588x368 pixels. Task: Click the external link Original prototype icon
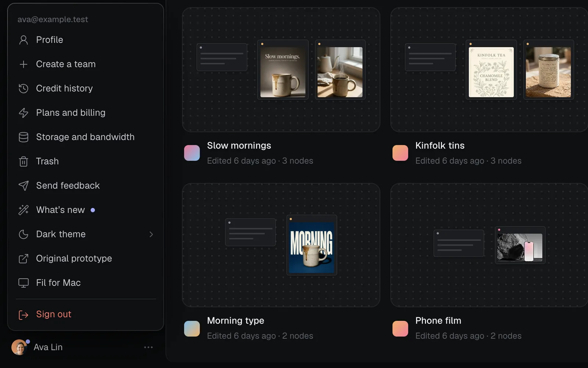(x=24, y=258)
